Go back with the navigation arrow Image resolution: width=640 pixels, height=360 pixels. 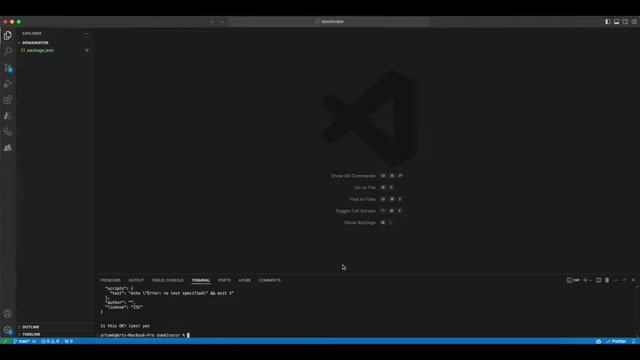(x=212, y=22)
